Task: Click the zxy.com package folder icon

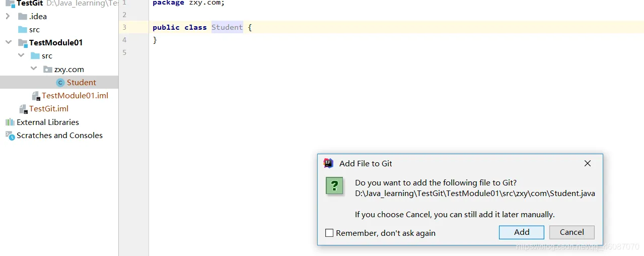Action: (48, 70)
